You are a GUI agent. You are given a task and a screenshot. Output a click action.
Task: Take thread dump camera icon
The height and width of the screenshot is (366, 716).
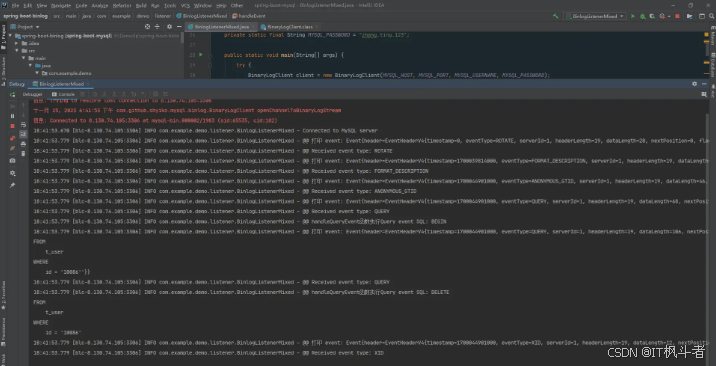click(x=12, y=161)
